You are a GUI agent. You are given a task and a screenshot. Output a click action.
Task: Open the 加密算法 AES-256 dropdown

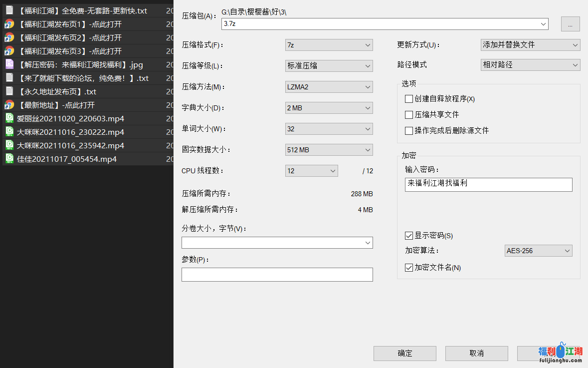[538, 251]
